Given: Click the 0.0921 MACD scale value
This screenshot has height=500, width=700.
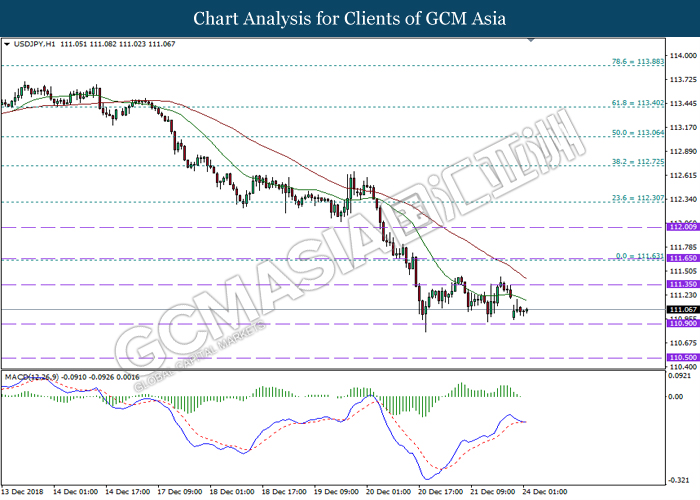Looking at the screenshot, I should [679, 376].
